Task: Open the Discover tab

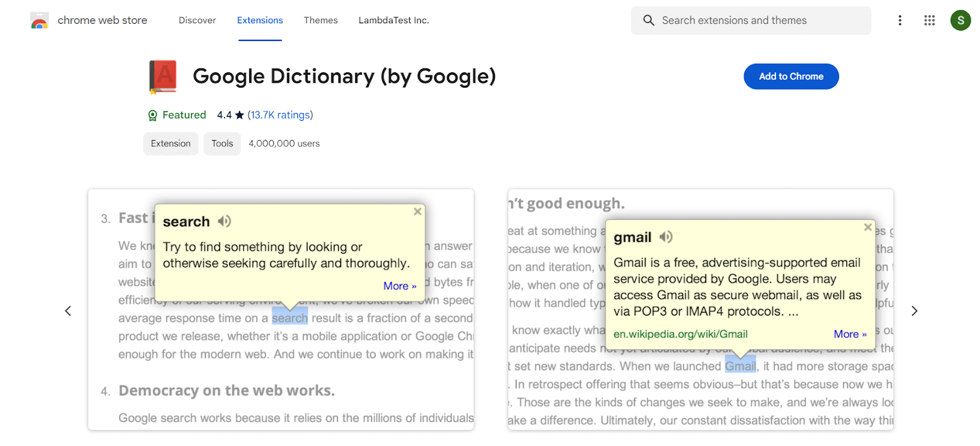Action: tap(197, 20)
